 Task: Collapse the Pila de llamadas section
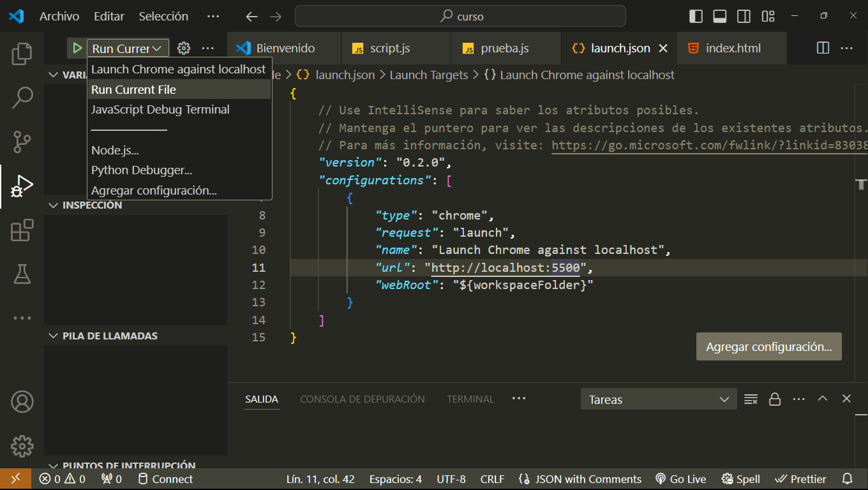[136, 336]
